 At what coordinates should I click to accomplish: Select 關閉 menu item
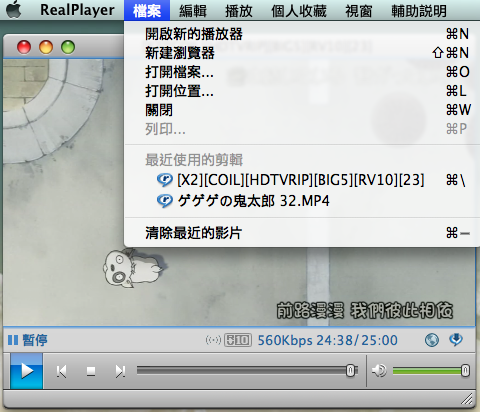pyautogui.click(x=302, y=110)
